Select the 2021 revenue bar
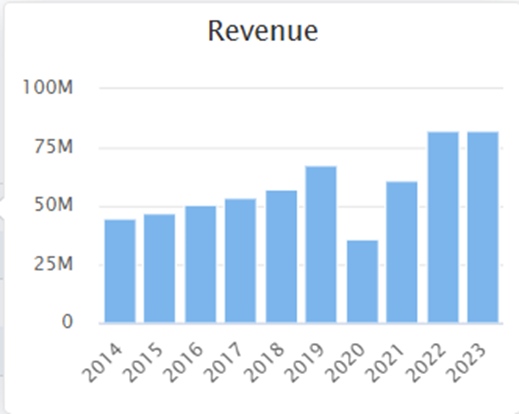 (402, 252)
